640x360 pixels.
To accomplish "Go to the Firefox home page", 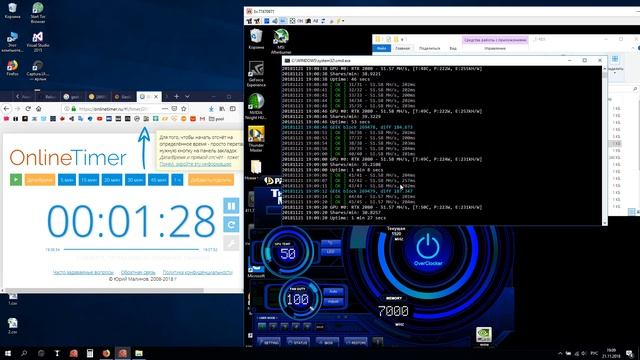I will (x=38, y=109).
